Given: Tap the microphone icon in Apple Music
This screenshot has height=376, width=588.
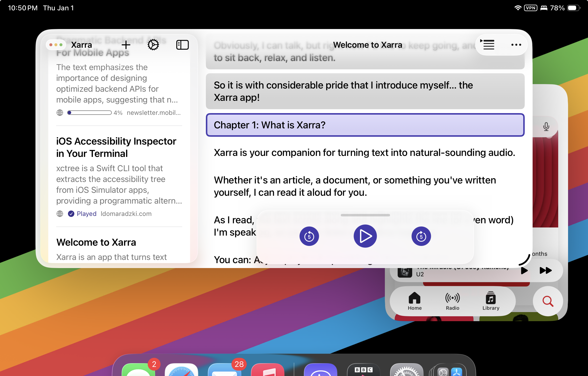Looking at the screenshot, I should tap(546, 127).
